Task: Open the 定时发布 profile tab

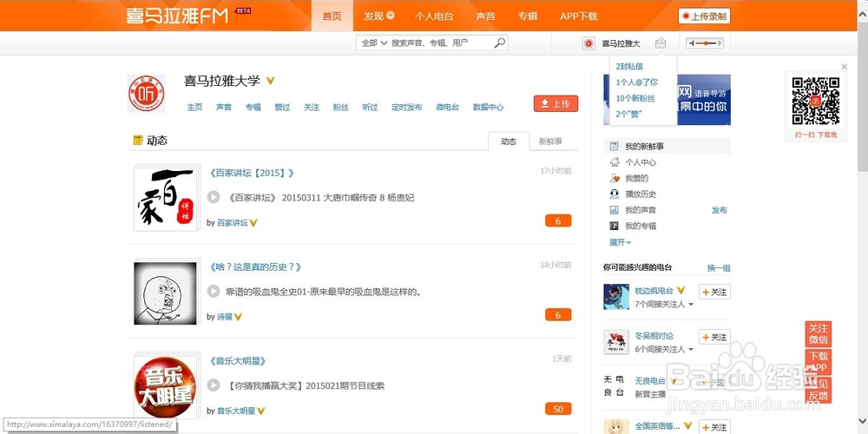Action: [x=406, y=108]
